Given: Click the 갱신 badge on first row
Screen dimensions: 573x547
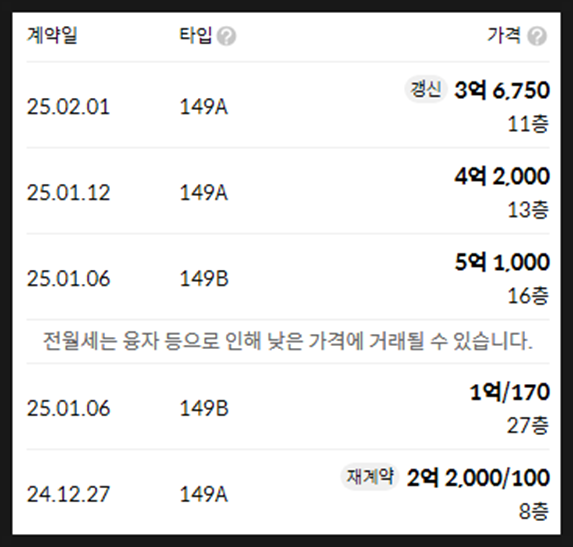Looking at the screenshot, I should pos(426,90).
